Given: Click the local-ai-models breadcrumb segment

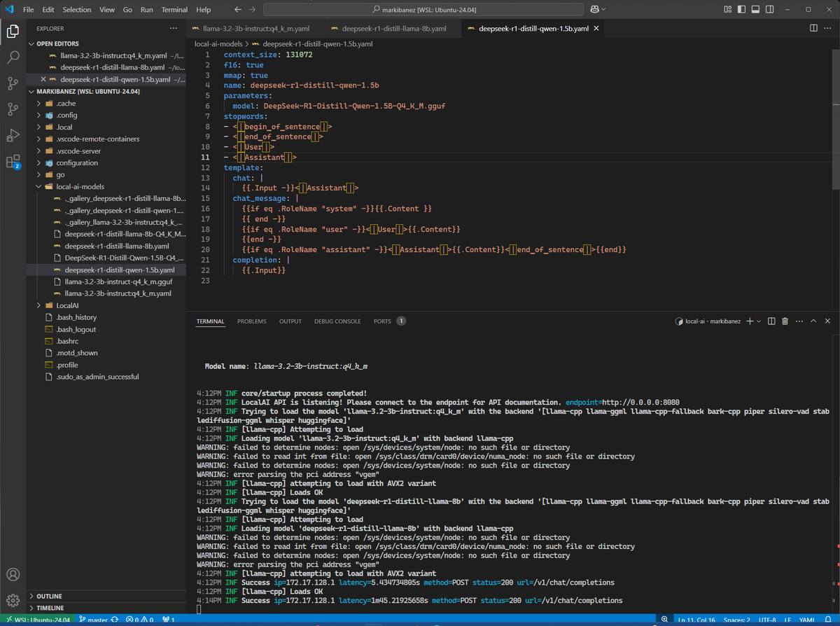Looking at the screenshot, I should point(218,43).
